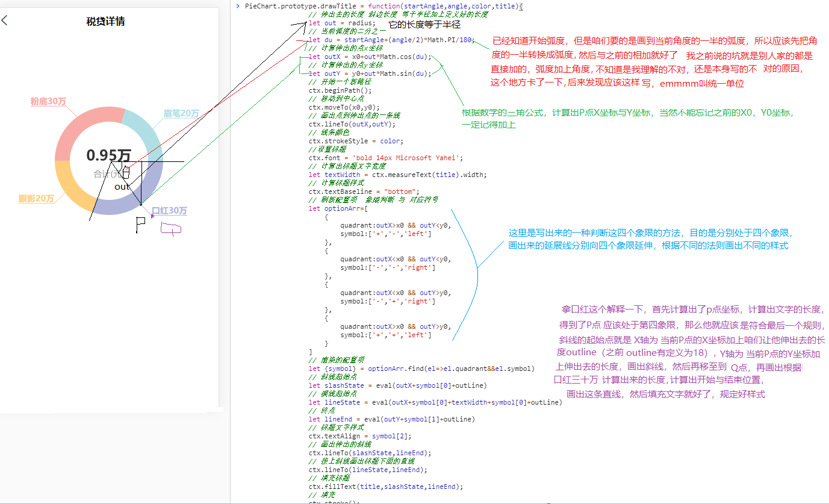829x504 pixels.
Task: Click the 'let {symbol} = optionArr.find' line
Action: pos(421,369)
